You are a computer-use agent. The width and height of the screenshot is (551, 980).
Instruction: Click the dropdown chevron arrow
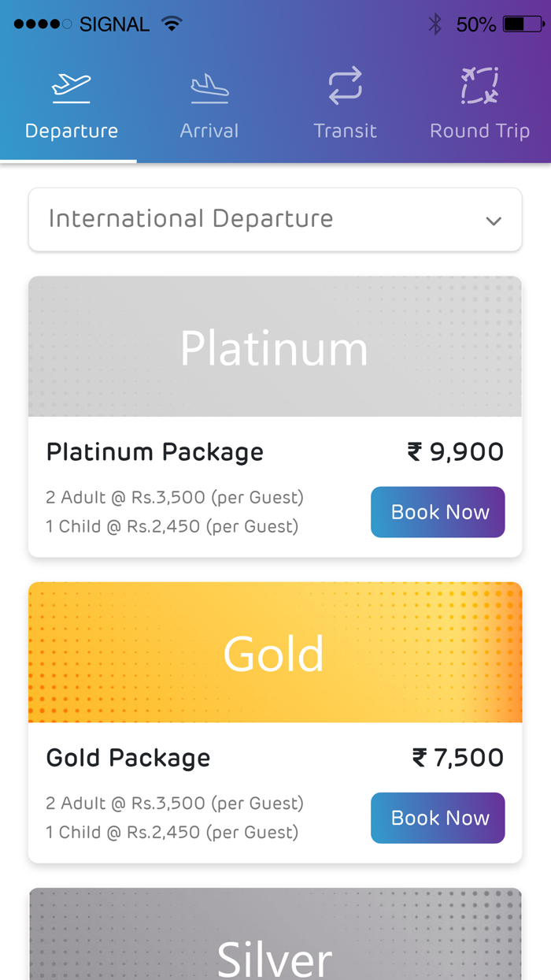[494, 221]
